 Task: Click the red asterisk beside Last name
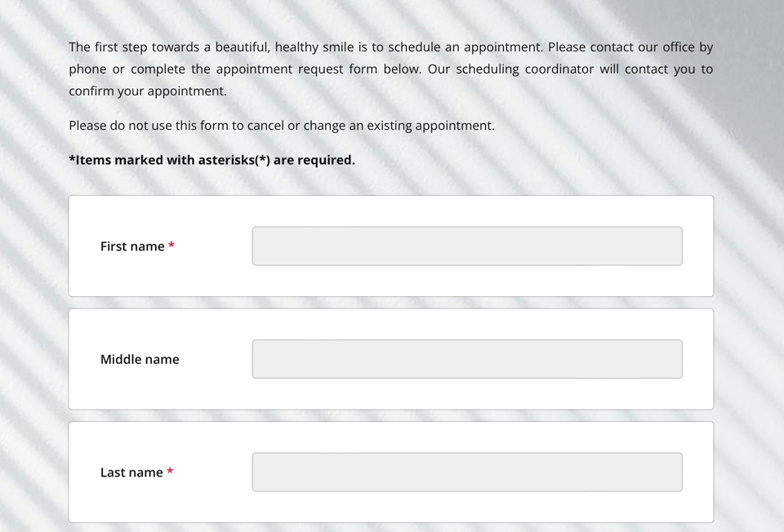tap(170, 472)
